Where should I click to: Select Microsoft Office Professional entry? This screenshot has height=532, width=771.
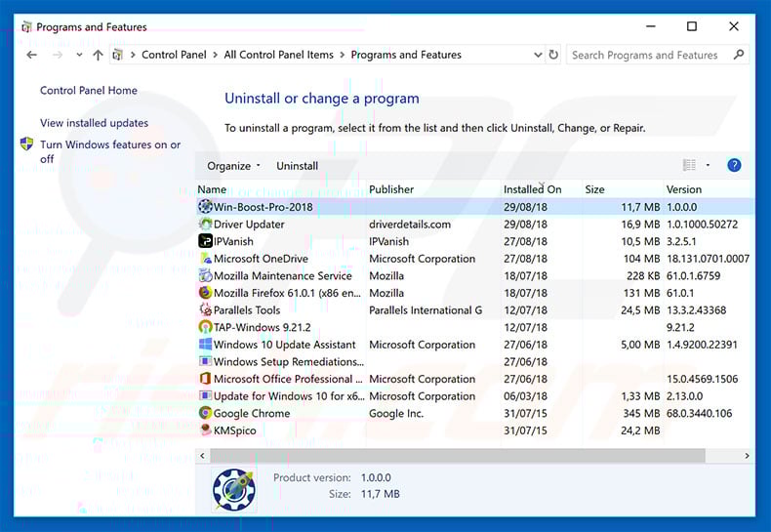288,379
